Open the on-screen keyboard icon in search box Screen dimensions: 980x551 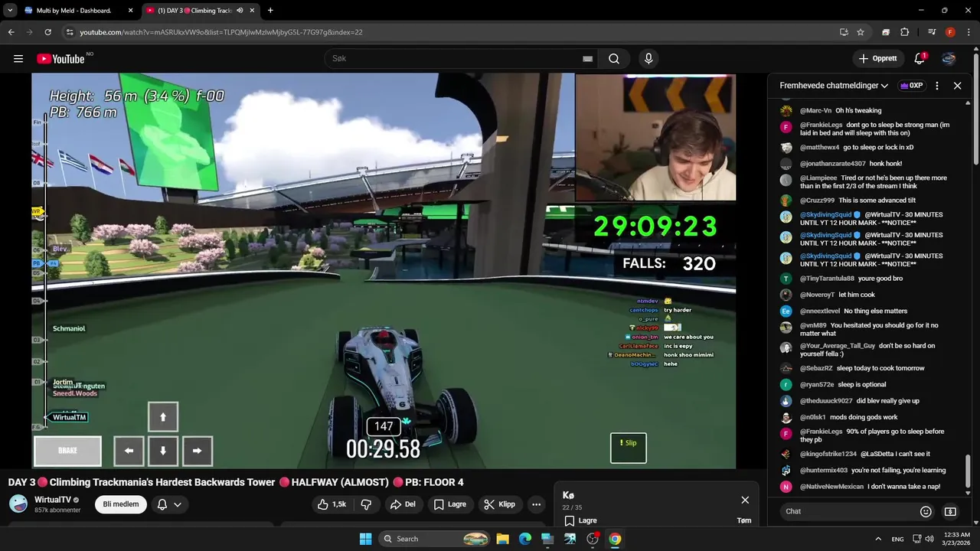587,59
